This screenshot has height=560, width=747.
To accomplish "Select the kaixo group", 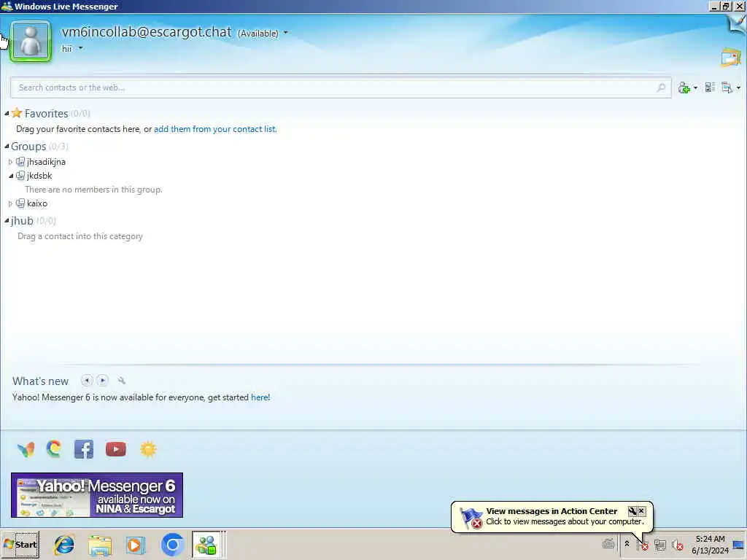I will [x=37, y=203].
